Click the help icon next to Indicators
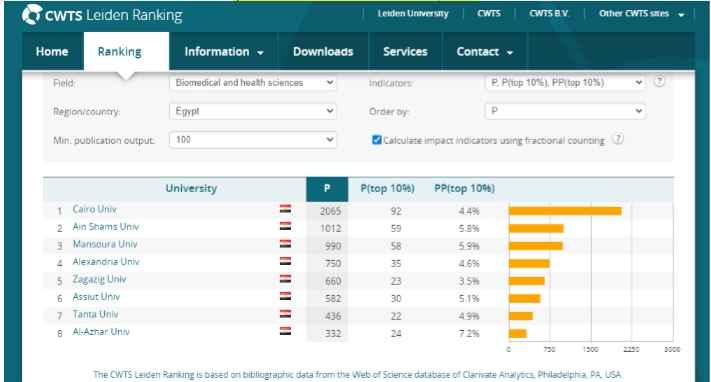Image resolution: width=711 pixels, height=382 pixels. tap(659, 82)
